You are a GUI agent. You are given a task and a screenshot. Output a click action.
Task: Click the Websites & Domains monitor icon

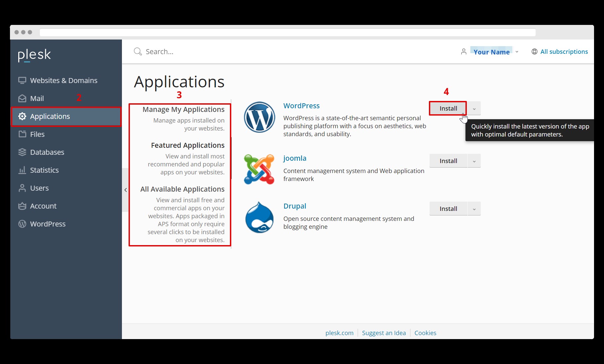pyautogui.click(x=22, y=80)
